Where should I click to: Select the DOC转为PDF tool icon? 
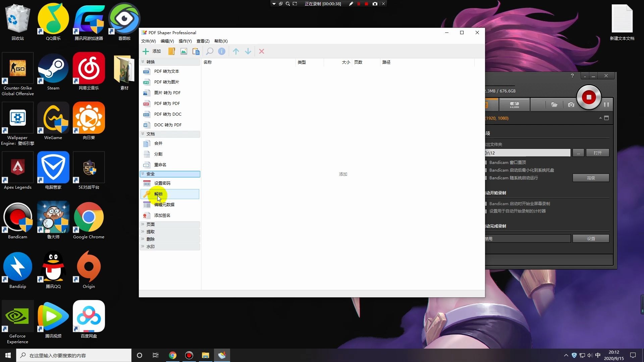point(146,125)
